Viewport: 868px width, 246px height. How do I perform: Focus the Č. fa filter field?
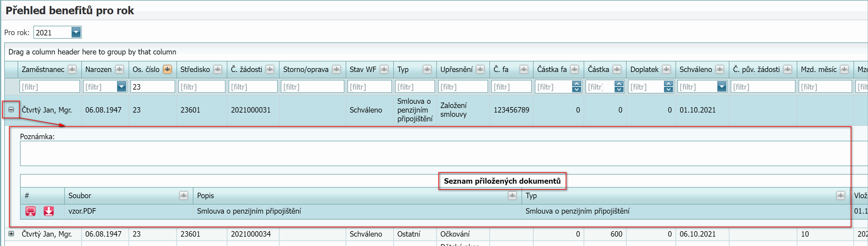pyautogui.click(x=511, y=87)
